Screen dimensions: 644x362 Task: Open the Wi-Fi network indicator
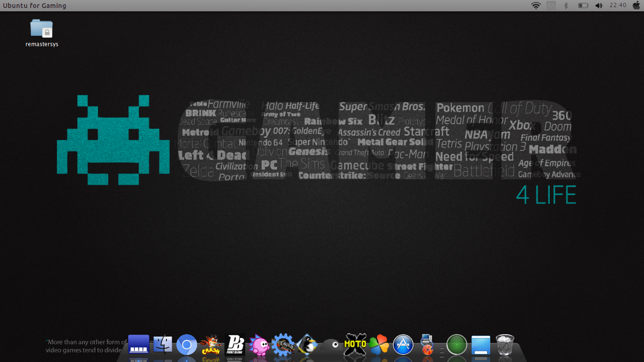536,6
